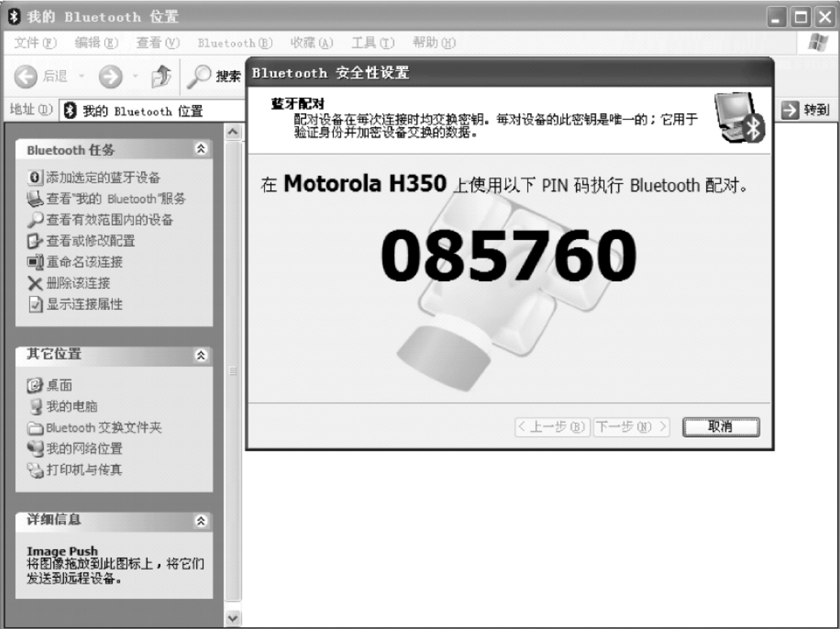Open the 查看(V) menu

click(158, 43)
